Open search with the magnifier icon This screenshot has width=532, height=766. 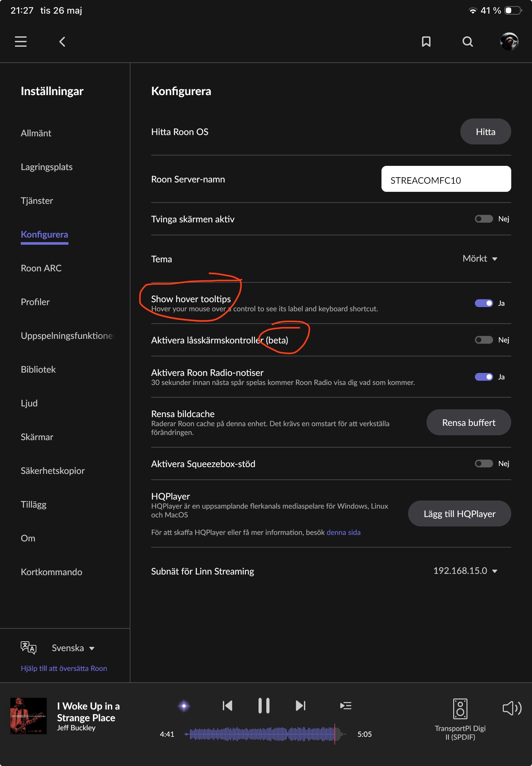(467, 42)
